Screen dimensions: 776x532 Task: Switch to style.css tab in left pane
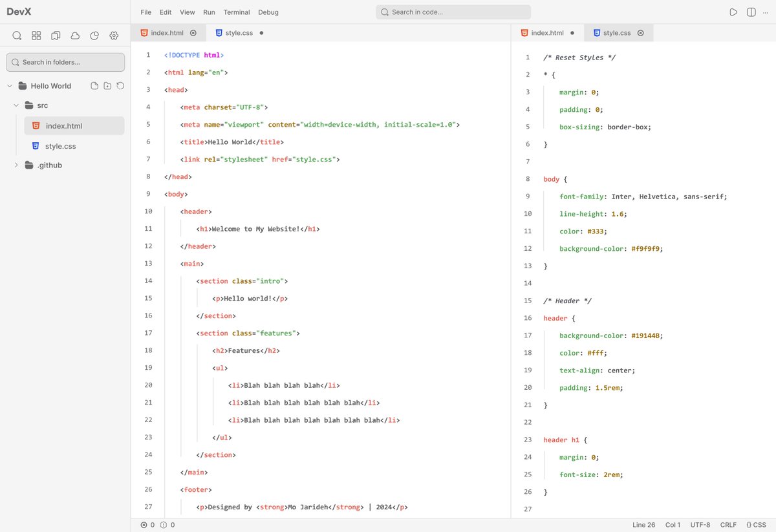[239, 33]
